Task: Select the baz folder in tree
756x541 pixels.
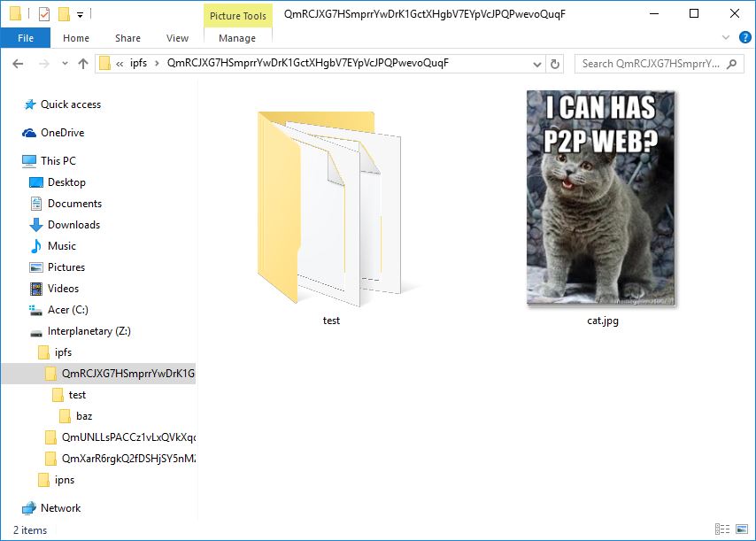Action: [x=76, y=416]
